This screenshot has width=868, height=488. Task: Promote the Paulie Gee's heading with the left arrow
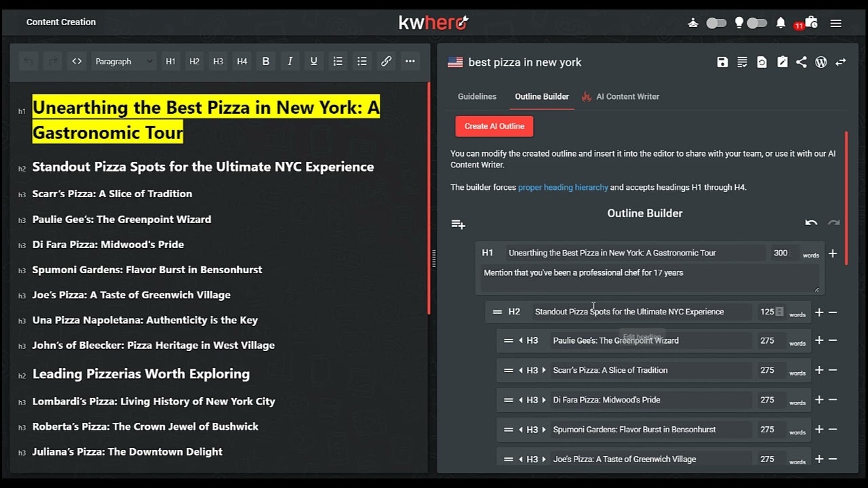521,341
